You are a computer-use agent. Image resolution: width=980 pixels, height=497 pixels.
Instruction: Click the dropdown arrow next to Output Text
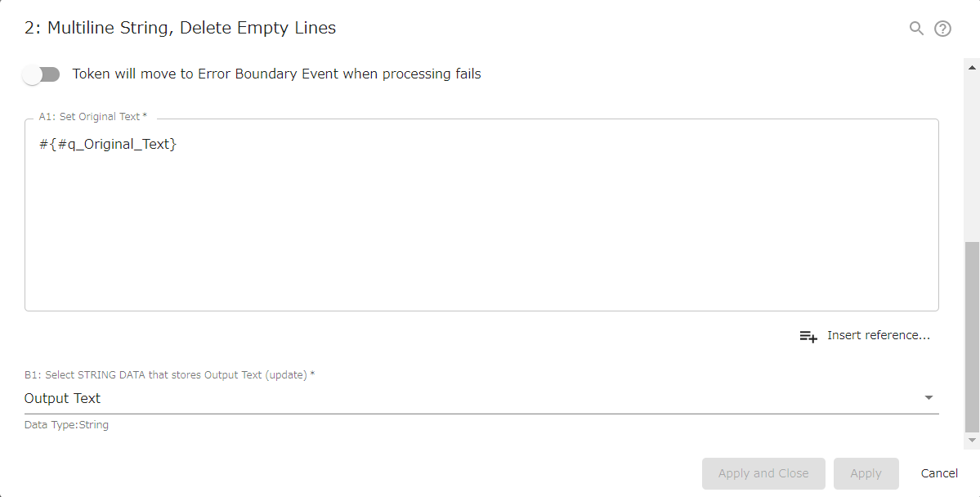(928, 397)
